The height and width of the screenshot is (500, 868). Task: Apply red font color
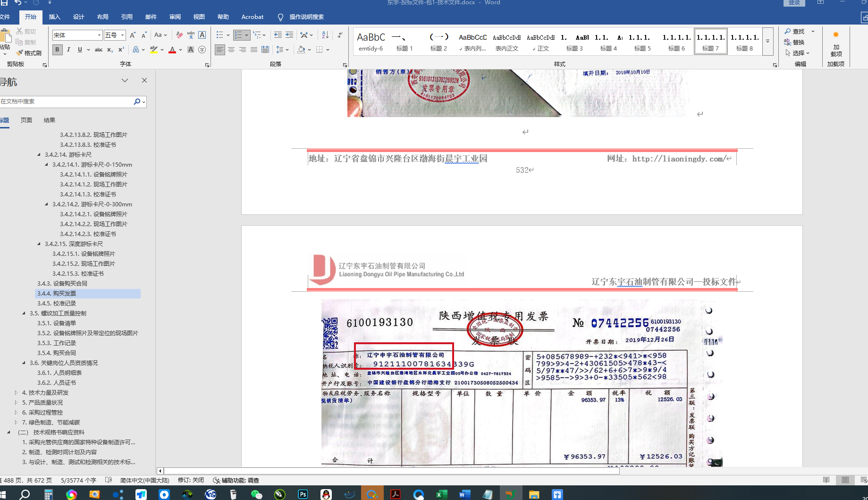[172, 50]
